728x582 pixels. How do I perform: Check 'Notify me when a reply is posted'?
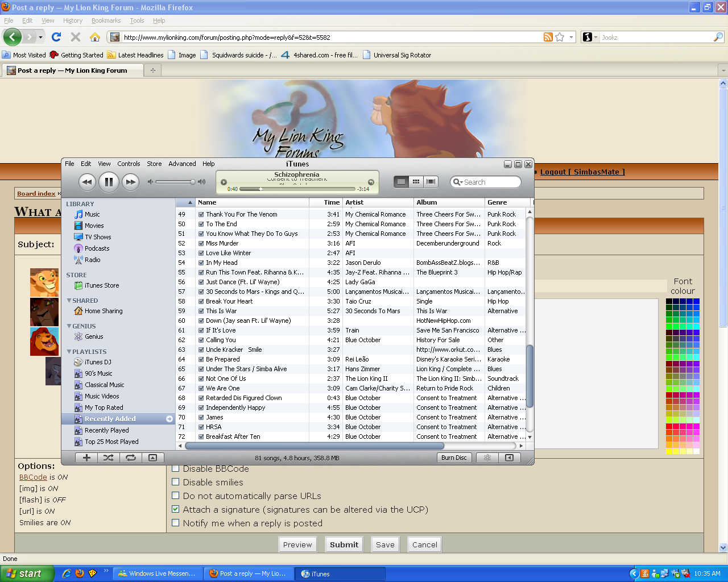176,523
